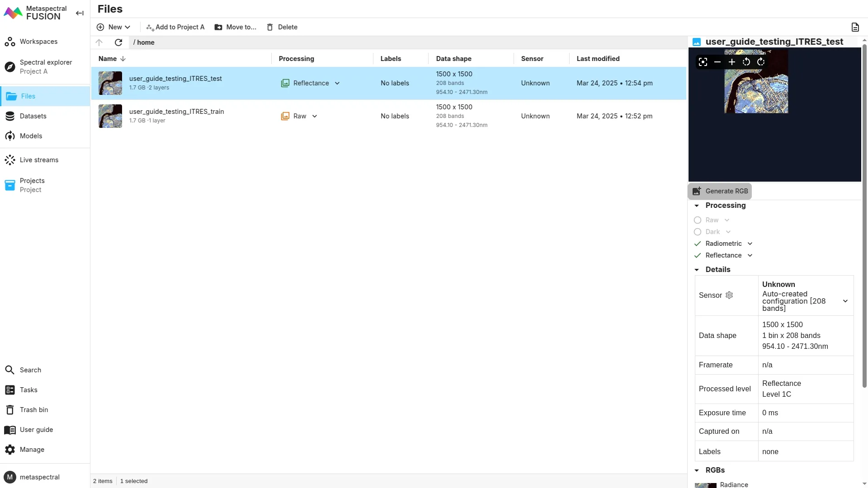Collapse the sidebar with arrow icon

coord(80,13)
